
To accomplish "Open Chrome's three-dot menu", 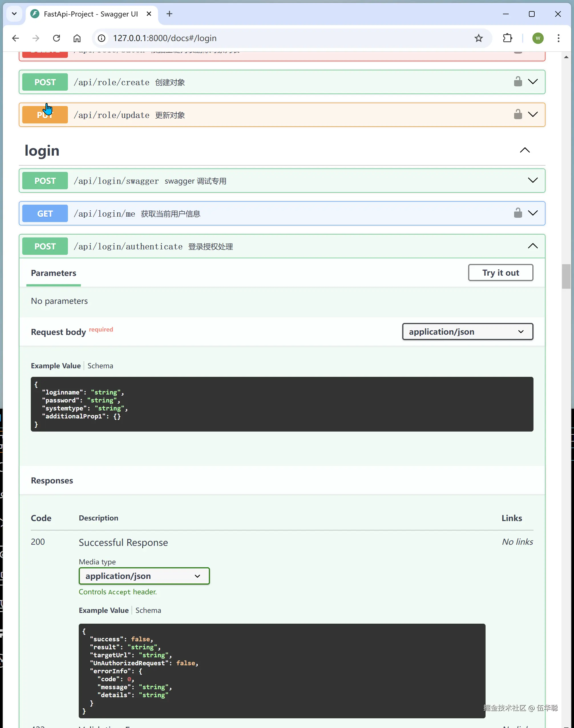I will pos(558,38).
